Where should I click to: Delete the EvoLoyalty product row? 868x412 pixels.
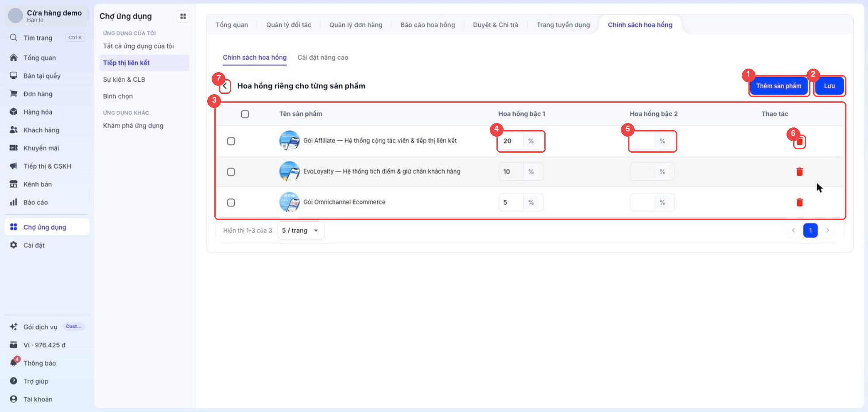tap(799, 172)
